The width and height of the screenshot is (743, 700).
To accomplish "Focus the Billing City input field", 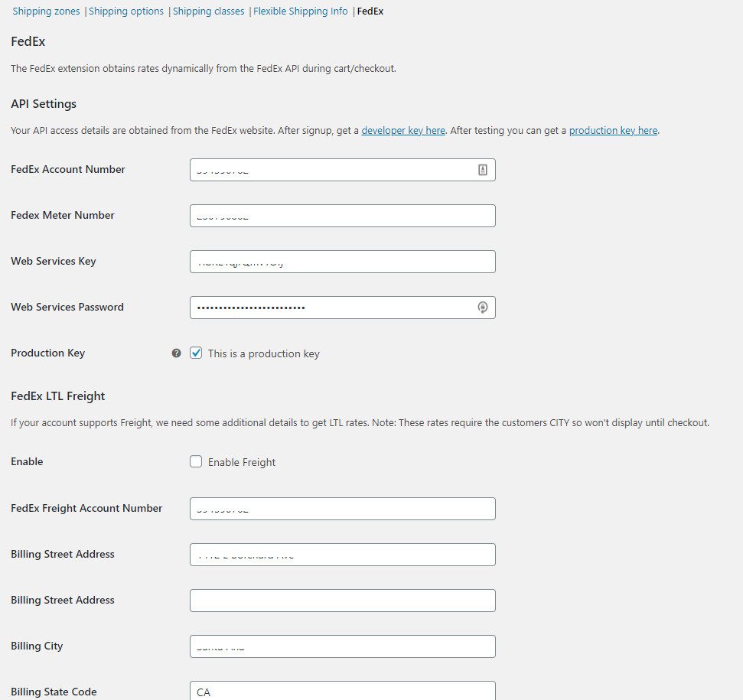I will [x=343, y=646].
